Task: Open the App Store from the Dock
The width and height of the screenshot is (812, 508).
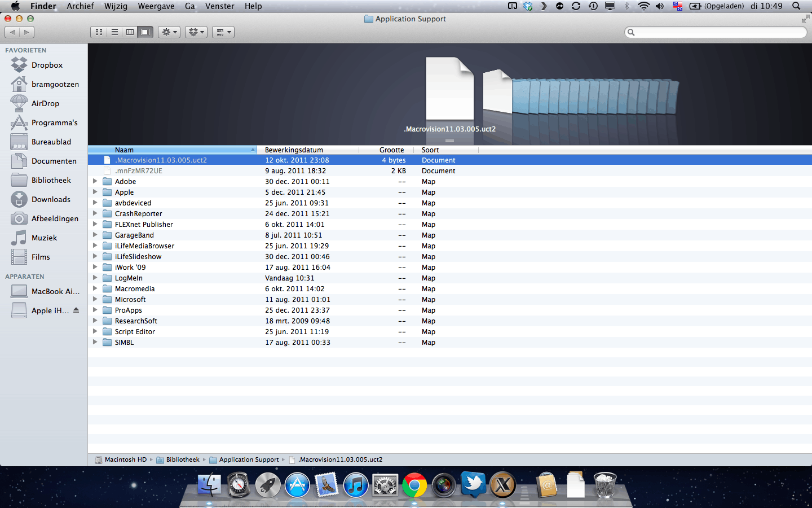Action: [x=297, y=485]
